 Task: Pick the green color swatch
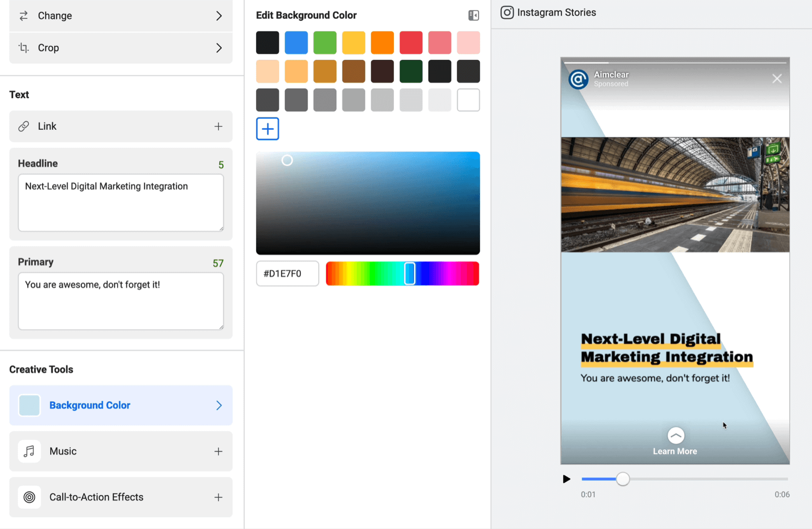325,43
